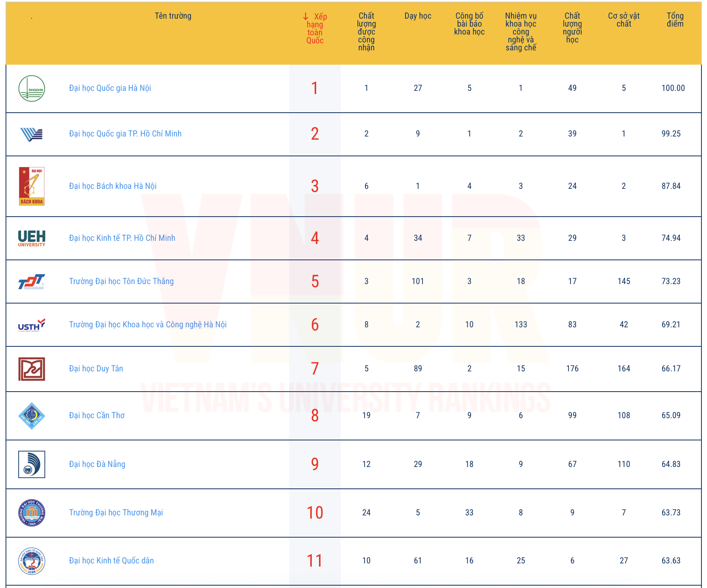
Task: Click the Đại học Quốc gia Hà Nội logo
Action: [x=32, y=88]
